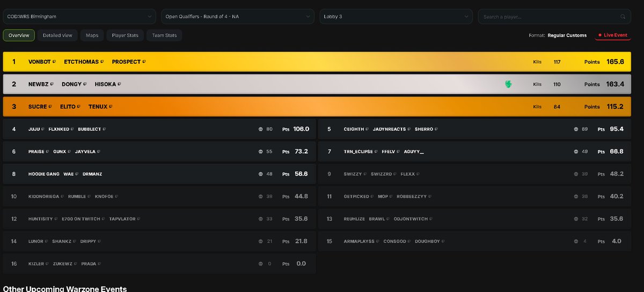Click the skull kills icon in PRAISE row
The height and width of the screenshot is (292, 644).
click(x=260, y=152)
